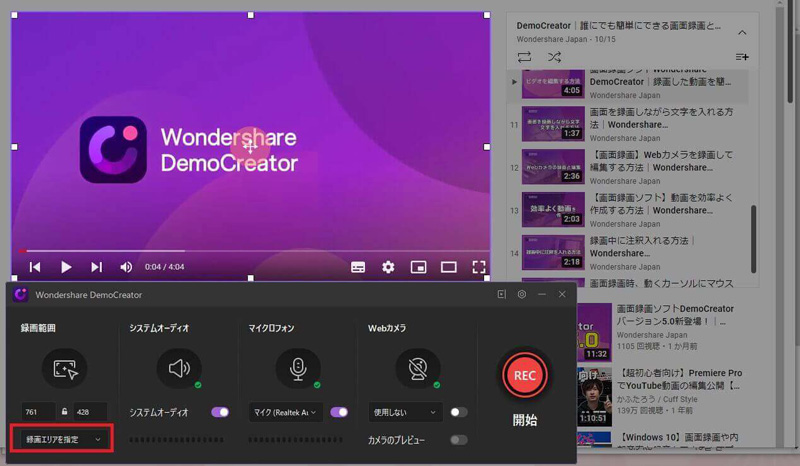This screenshot has height=466, width=800.
Task: Click the 11:32 DemoCreator 5.0 thumbnail
Action: [594, 332]
